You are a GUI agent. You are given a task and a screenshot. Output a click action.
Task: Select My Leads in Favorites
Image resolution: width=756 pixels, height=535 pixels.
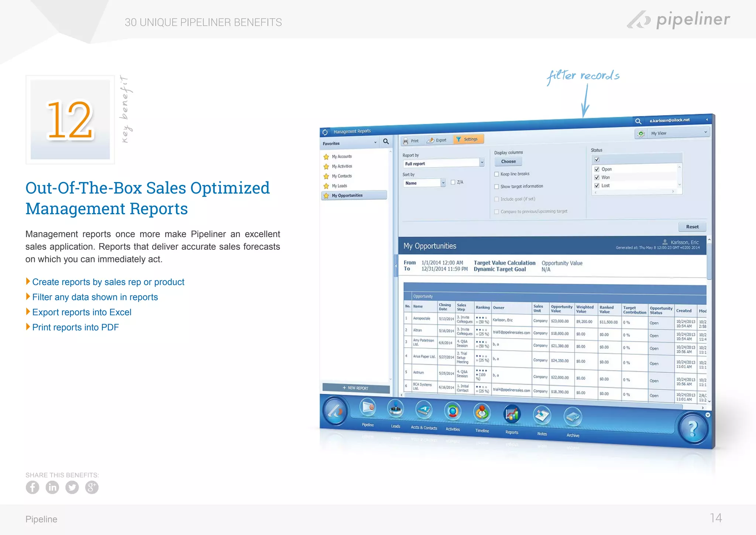pyautogui.click(x=339, y=186)
